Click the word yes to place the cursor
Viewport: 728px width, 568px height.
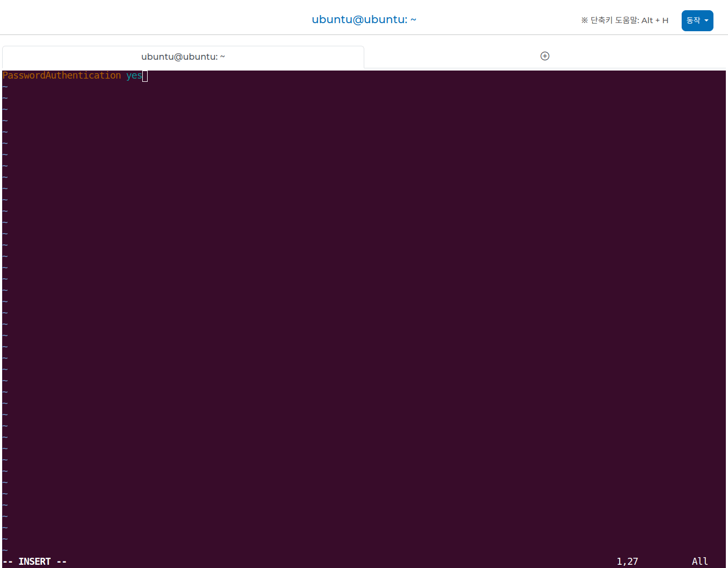134,76
